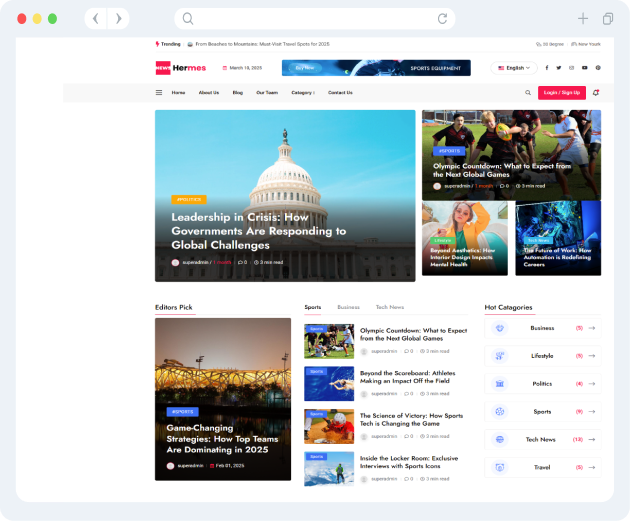Viewport: 630px width, 521px height.
Task: Click arrow next to Sports category
Action: pyautogui.click(x=592, y=412)
